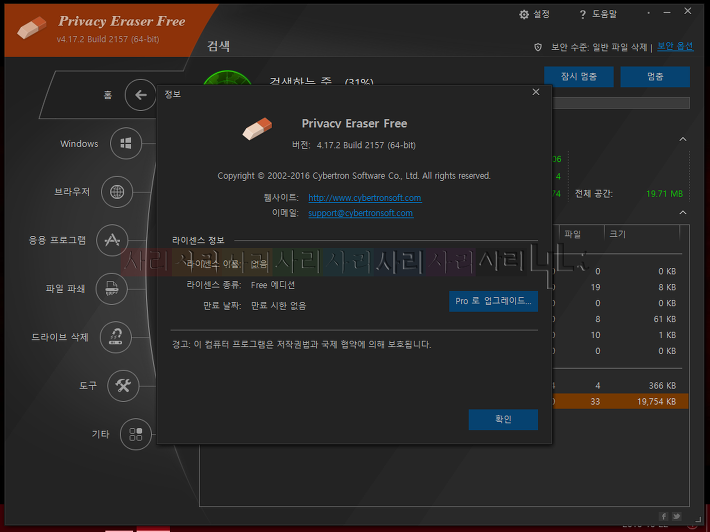
Task: Open the Windows cleaning section icon
Action: 126,144
